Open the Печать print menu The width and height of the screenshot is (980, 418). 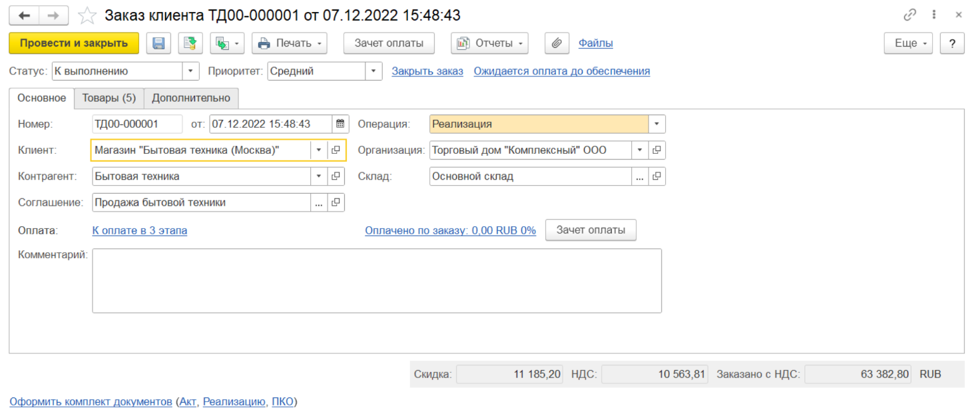(289, 43)
